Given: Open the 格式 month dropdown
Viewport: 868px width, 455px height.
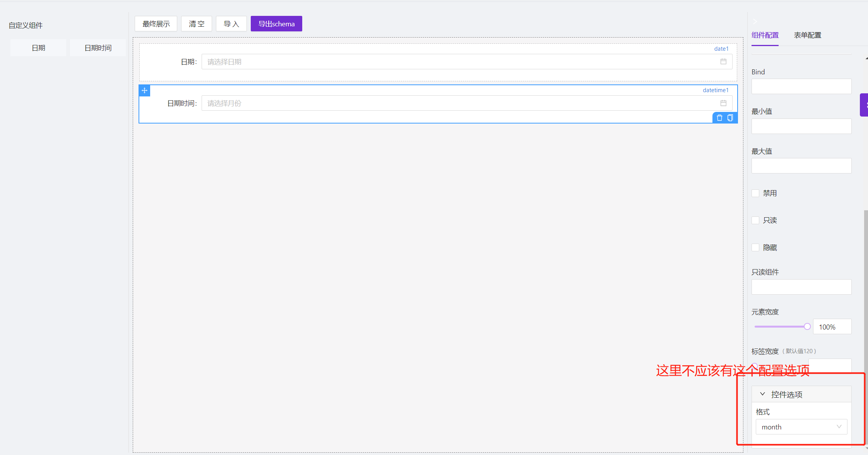Looking at the screenshot, I should [801, 427].
